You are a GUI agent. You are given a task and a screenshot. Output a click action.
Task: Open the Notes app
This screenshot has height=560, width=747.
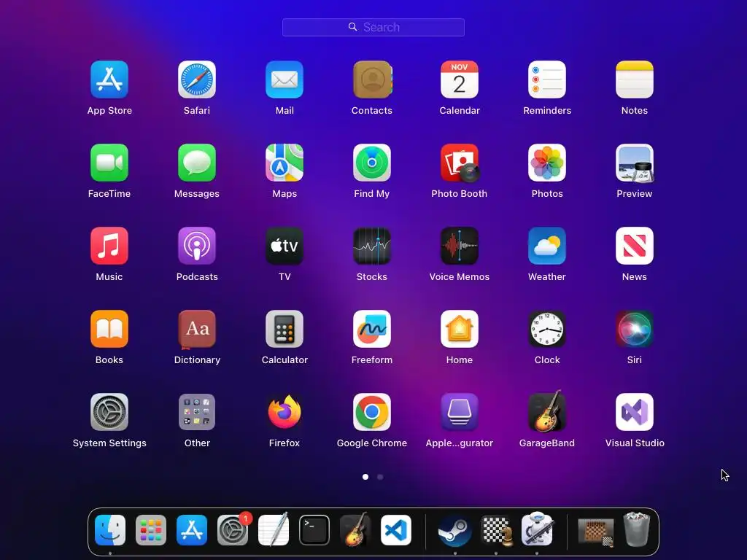tap(635, 79)
